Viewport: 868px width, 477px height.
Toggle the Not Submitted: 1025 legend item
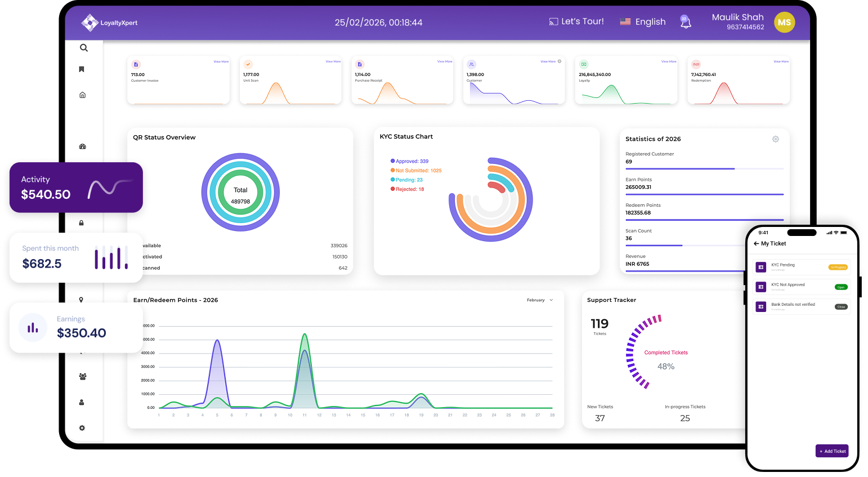click(416, 171)
